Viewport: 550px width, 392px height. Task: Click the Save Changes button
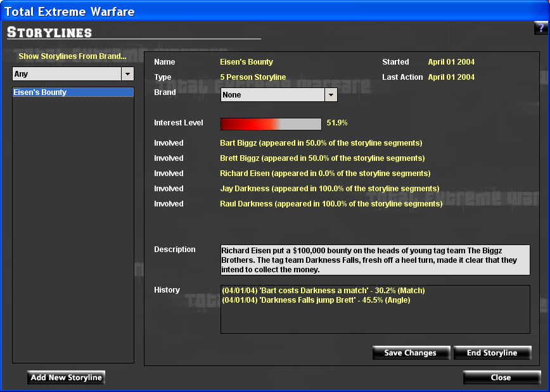(x=411, y=353)
